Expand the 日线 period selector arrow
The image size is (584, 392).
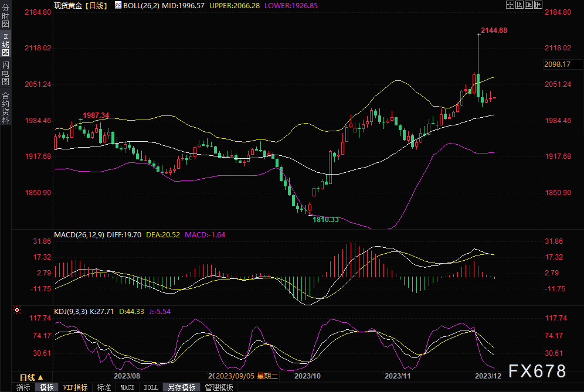pyautogui.click(x=40, y=377)
